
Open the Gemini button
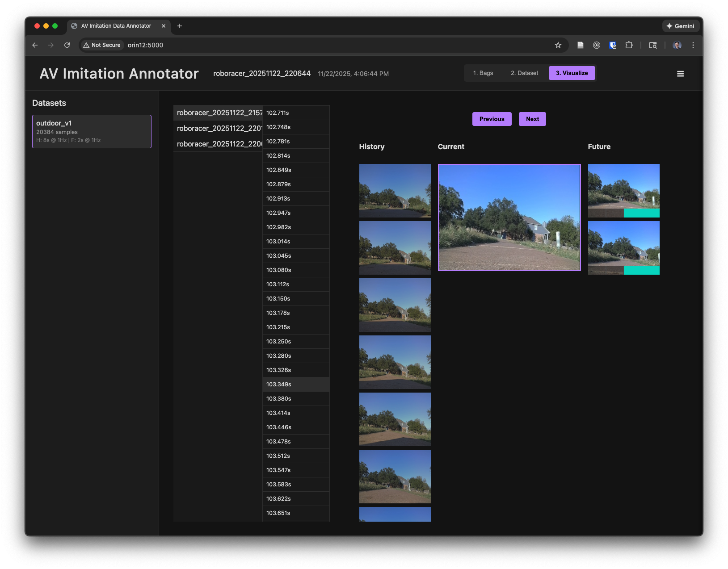pyautogui.click(x=680, y=26)
